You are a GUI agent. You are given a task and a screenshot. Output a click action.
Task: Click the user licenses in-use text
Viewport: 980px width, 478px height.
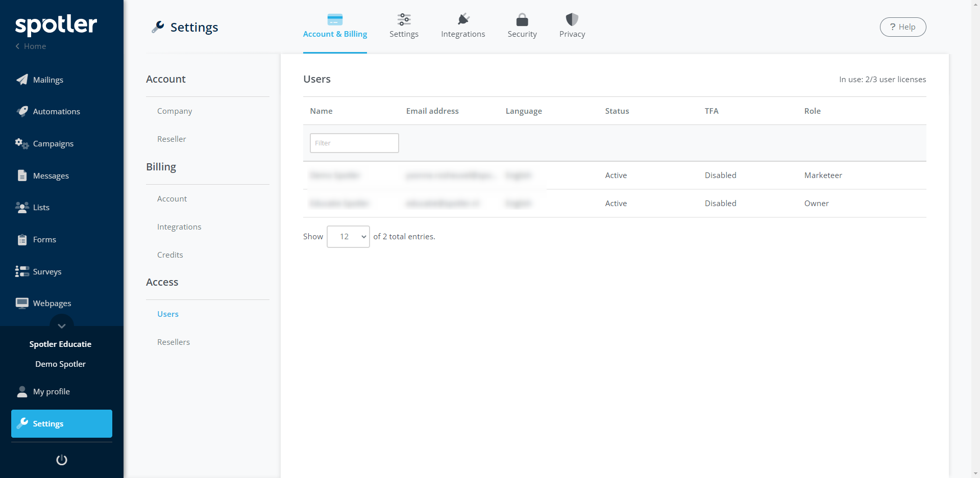[x=883, y=80]
